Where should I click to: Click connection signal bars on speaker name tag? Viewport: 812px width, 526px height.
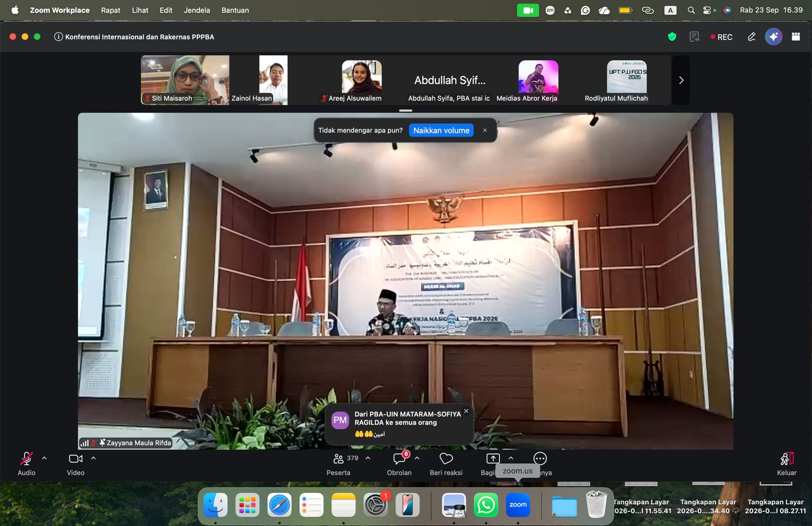85,443
